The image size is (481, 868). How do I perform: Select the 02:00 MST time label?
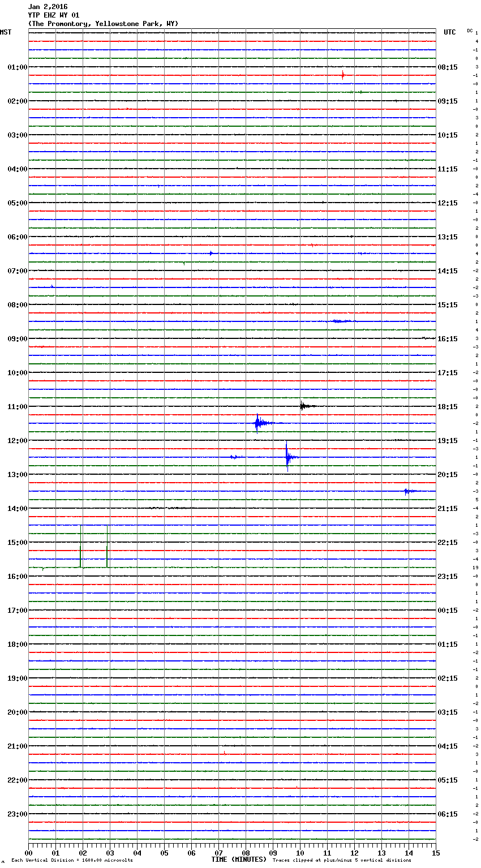pyautogui.click(x=17, y=101)
